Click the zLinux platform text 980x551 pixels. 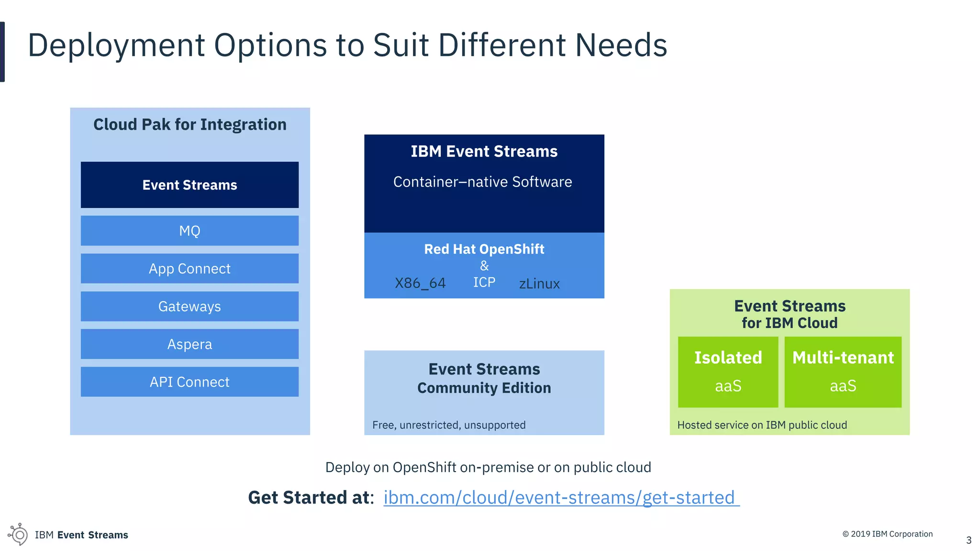(x=539, y=284)
